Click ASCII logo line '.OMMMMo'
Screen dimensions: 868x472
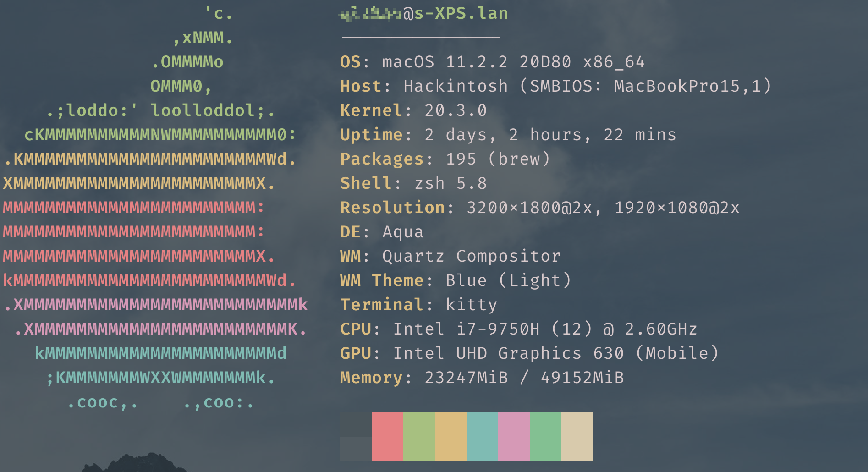187,62
